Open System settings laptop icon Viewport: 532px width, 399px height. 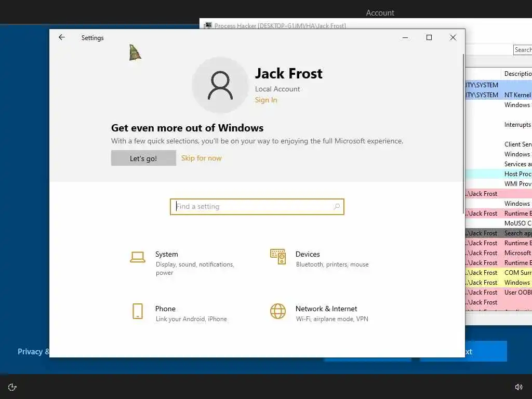[138, 257]
